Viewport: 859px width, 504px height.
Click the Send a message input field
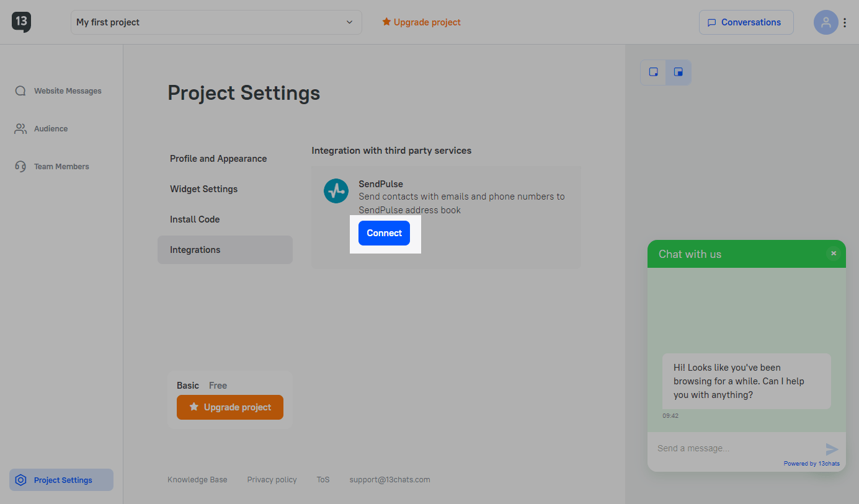[x=735, y=448]
